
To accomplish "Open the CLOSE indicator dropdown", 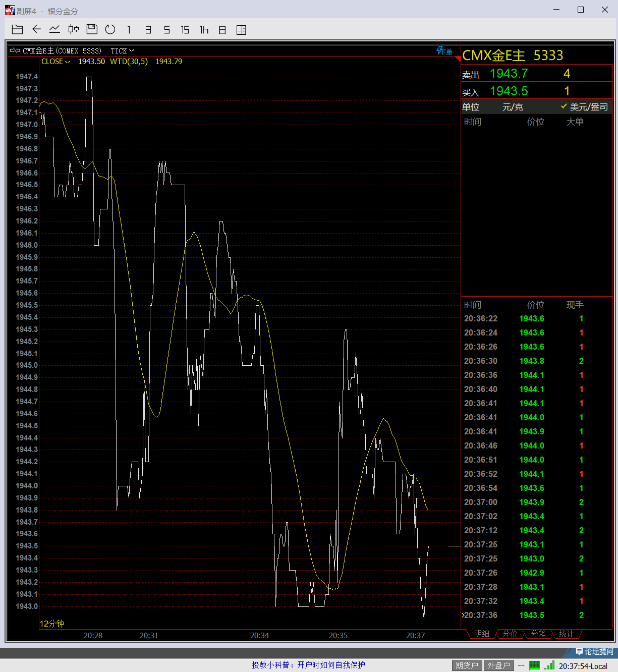I will click(55, 62).
